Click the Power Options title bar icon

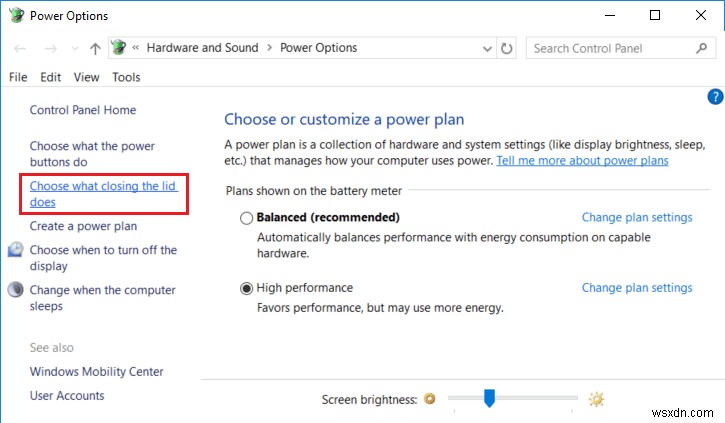[x=16, y=16]
